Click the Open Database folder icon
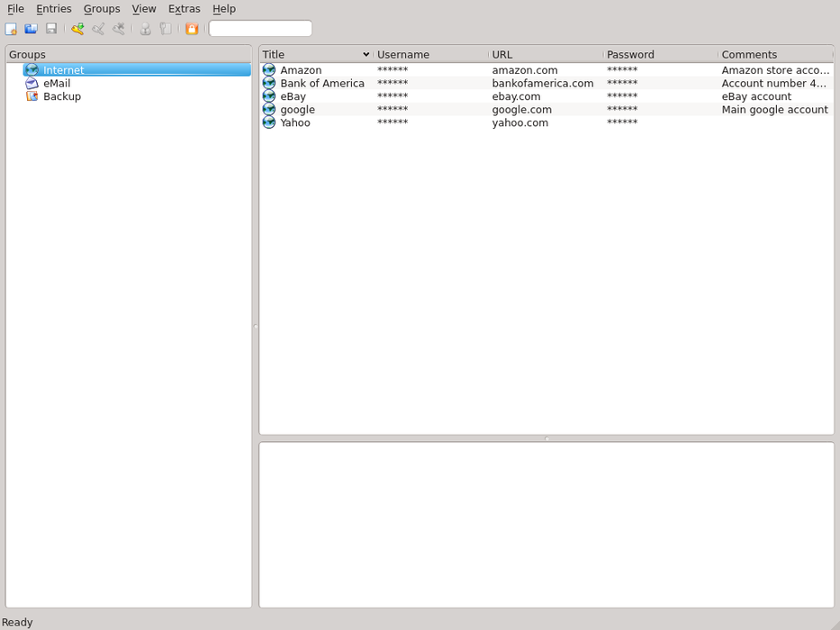 (31, 29)
